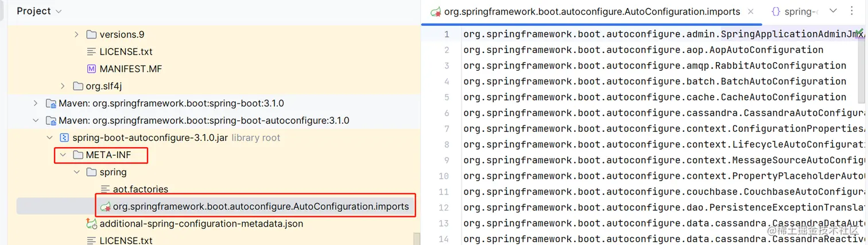868x245 pixels.
Task: Click line number 1 in the gutter
Action: (446, 35)
